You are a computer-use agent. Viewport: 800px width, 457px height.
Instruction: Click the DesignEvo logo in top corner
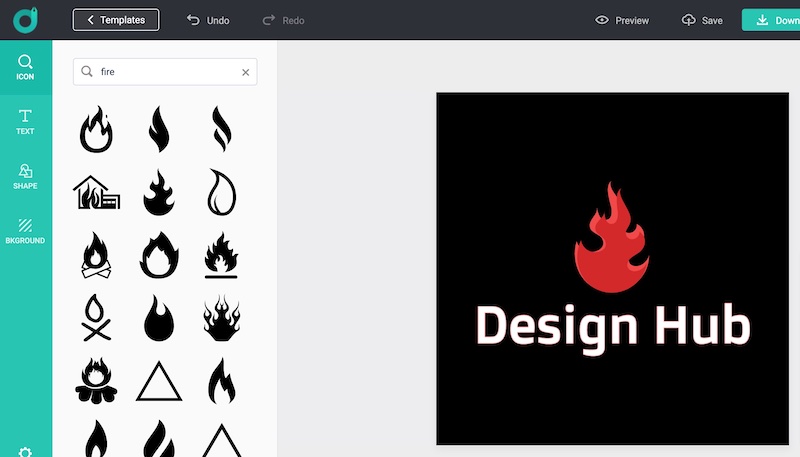point(26,20)
